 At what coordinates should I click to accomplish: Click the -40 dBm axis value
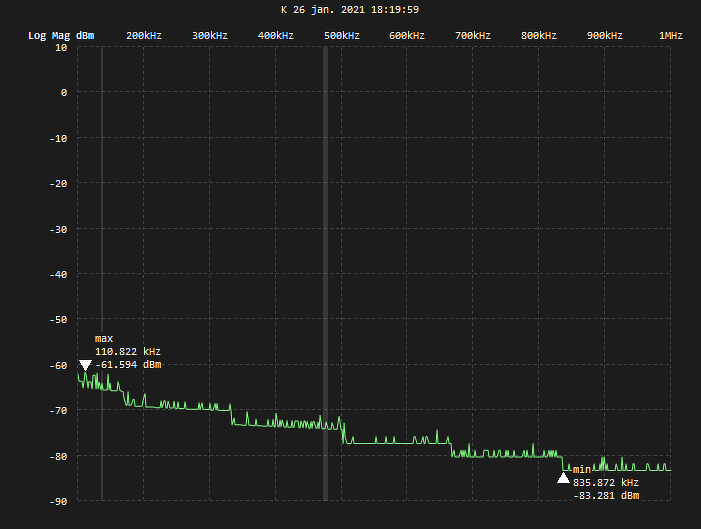[x=59, y=275]
